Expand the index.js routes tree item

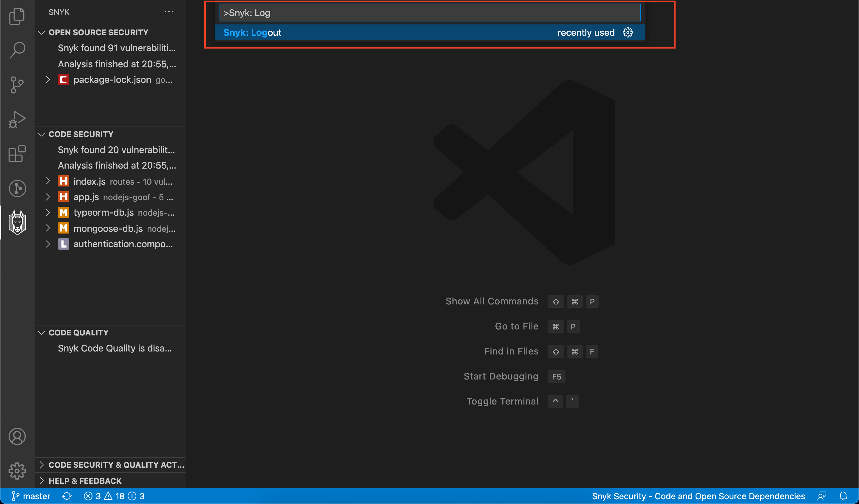click(48, 181)
